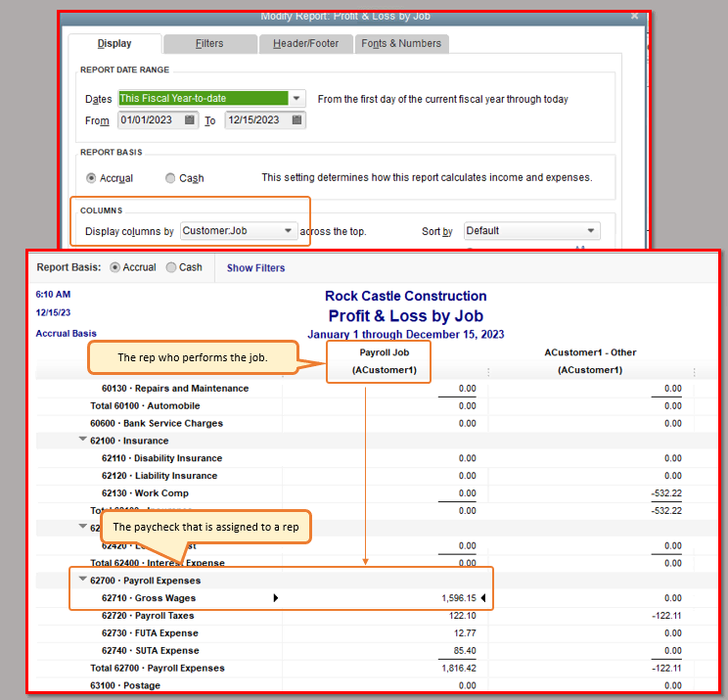Collapse the account group above 62420
Image resolution: width=728 pixels, height=700 pixels.
point(82,527)
